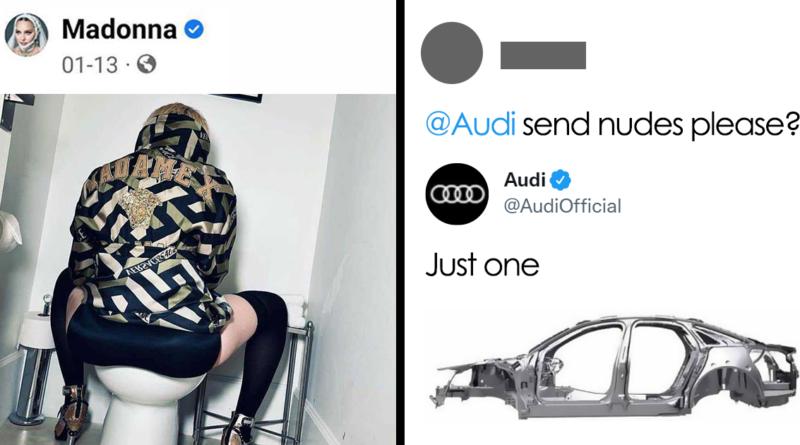Open Madonna's posted bathroom photo
The image size is (800, 445).
coord(198,269)
